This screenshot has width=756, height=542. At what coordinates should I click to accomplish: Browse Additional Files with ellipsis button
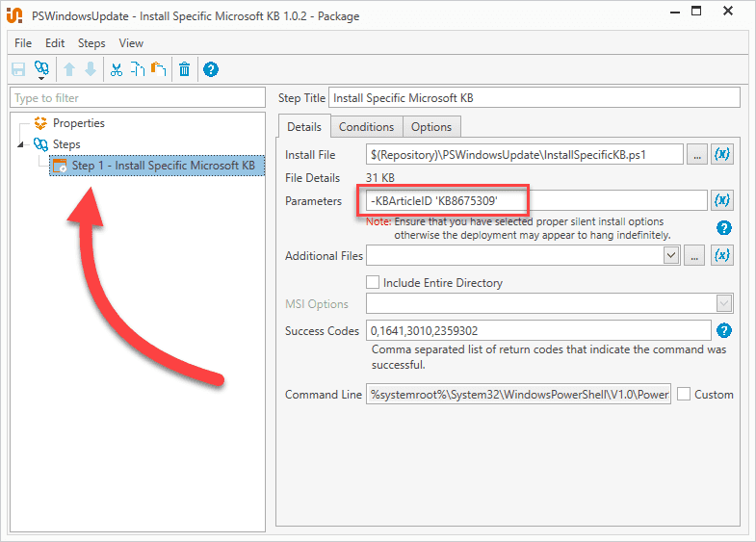tap(693, 255)
